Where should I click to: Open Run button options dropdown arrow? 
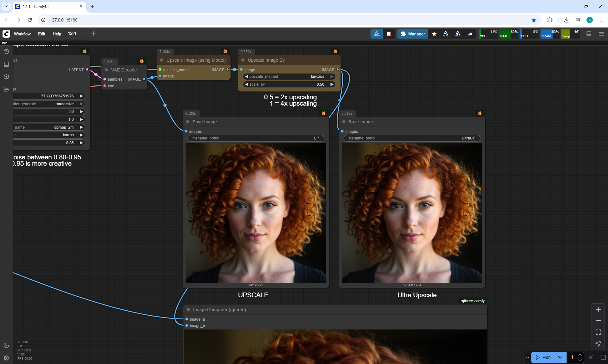click(x=560, y=357)
